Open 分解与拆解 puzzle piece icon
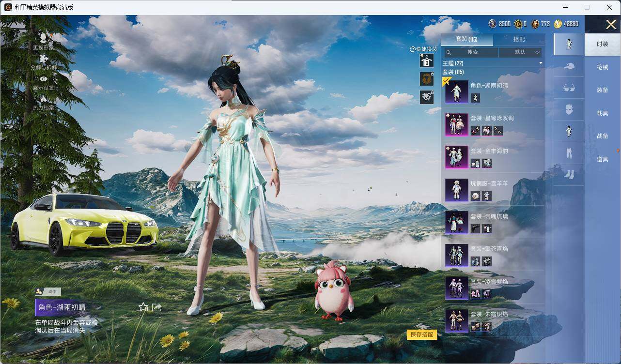This screenshot has width=621, height=364. tap(44, 59)
